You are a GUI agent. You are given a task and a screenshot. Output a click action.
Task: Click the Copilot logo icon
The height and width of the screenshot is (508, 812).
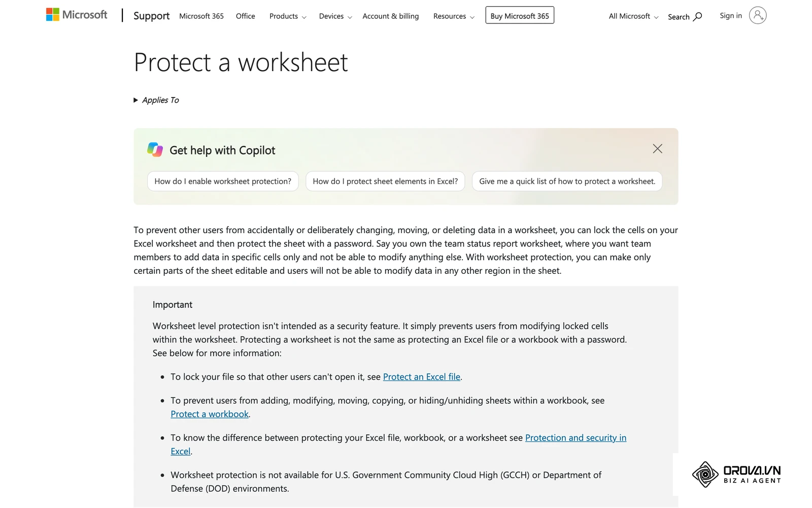pyautogui.click(x=155, y=149)
